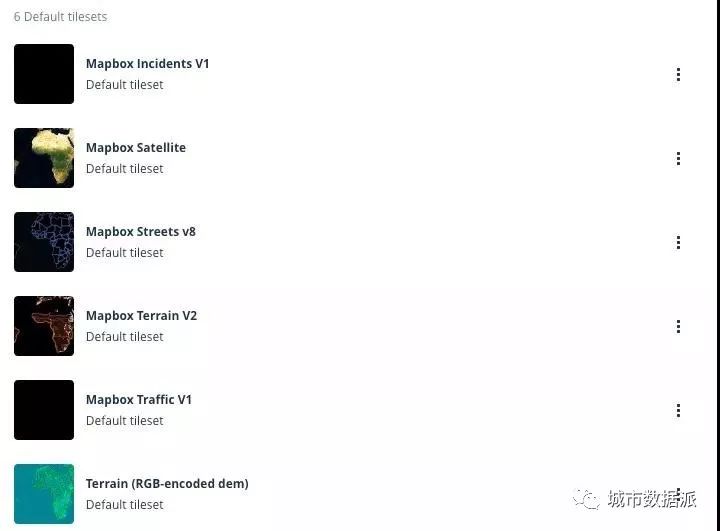Open the Terrain (RGB-encoded dem) title

pyautogui.click(x=166, y=484)
